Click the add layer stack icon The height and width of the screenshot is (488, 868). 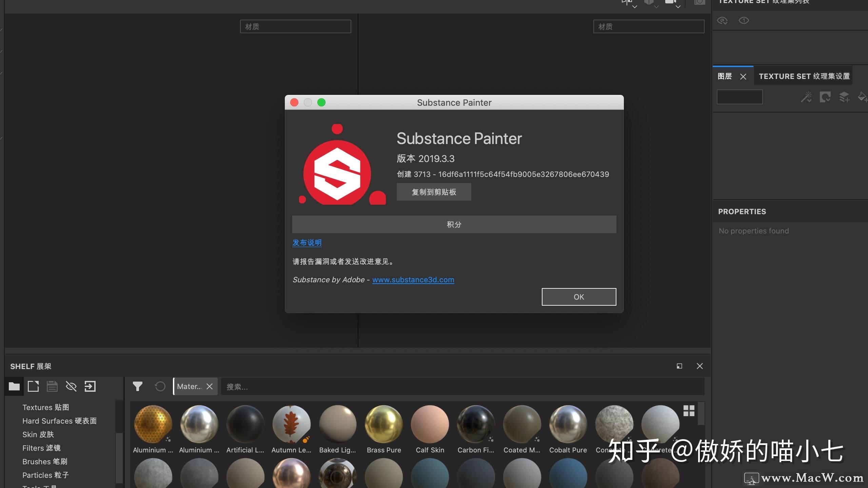coord(844,97)
